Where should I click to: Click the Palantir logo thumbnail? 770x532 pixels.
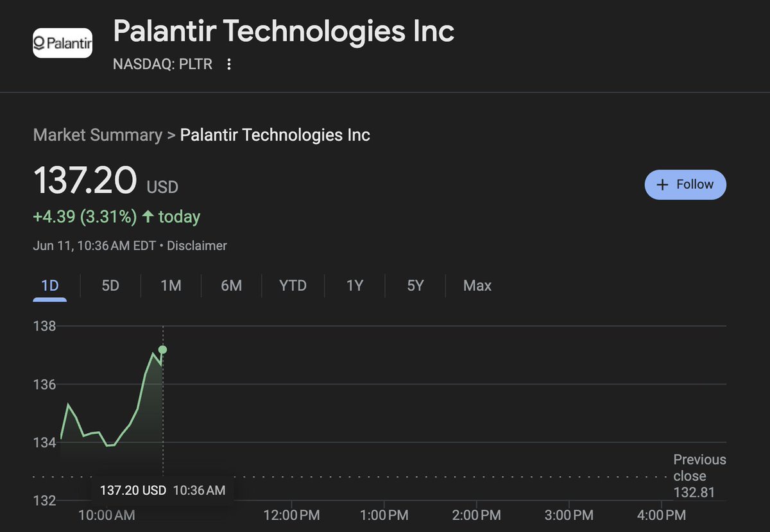pos(62,43)
